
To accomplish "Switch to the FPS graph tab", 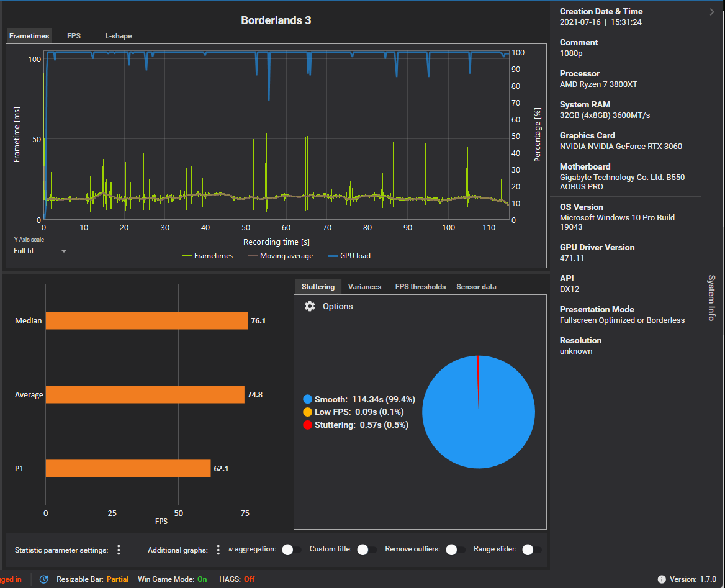I will (x=74, y=35).
